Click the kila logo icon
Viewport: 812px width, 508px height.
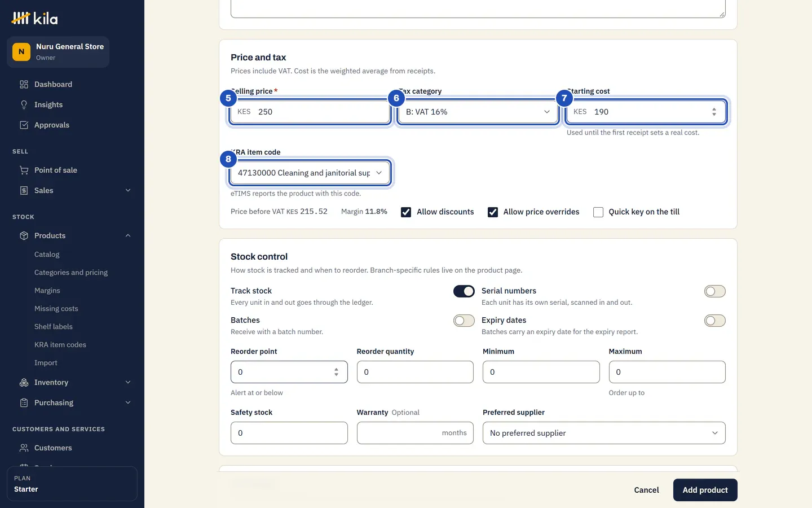pos(21,19)
